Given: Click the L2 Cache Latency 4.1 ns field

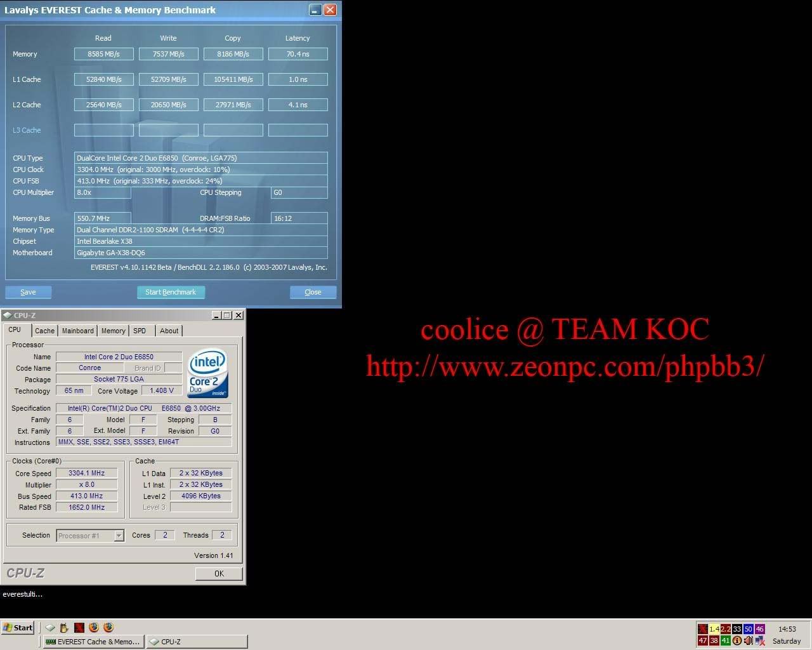Looking at the screenshot, I should pos(298,105).
